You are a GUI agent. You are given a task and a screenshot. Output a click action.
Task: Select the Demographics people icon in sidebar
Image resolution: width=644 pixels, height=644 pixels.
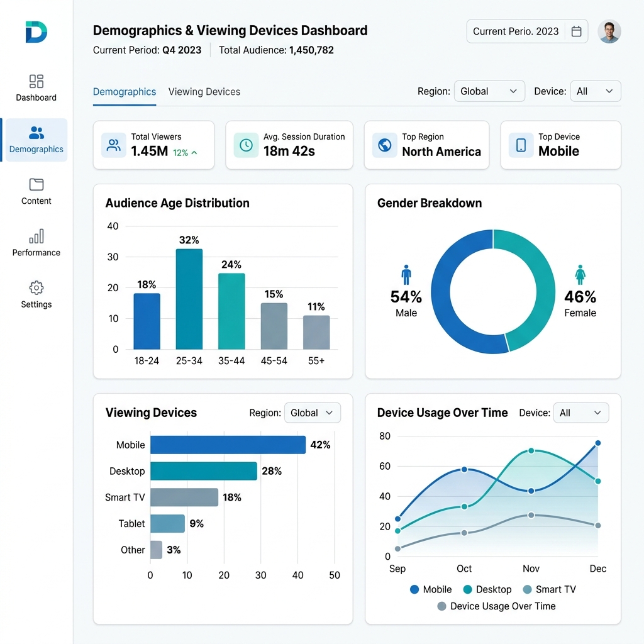36,133
